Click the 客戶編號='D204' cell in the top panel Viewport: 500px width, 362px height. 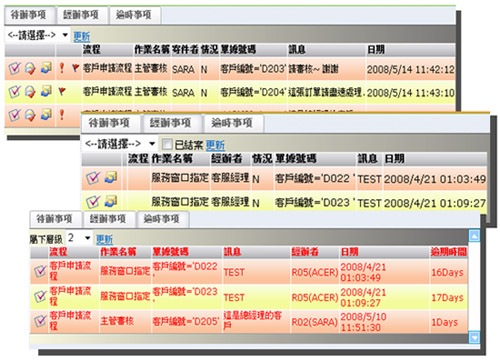coord(253,92)
